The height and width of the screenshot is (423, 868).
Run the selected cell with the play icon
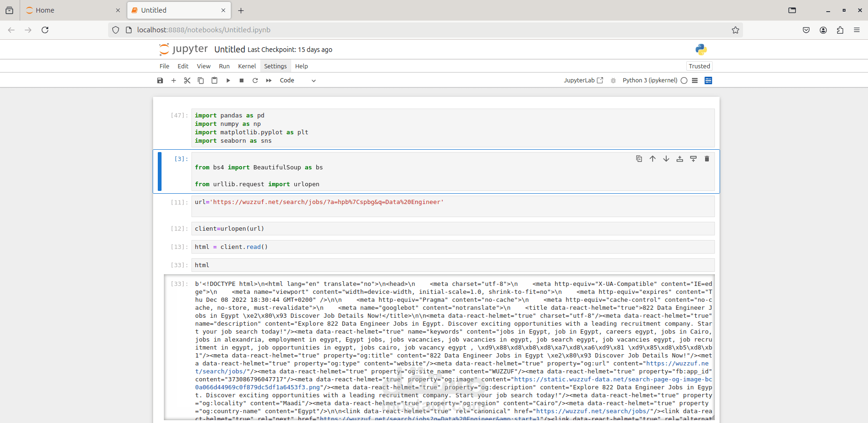(228, 80)
